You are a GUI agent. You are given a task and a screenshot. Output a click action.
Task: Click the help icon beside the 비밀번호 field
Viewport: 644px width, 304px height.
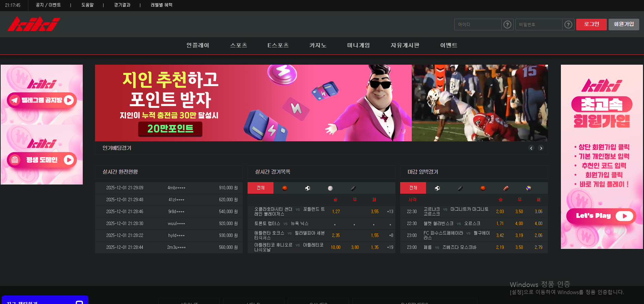pos(568,25)
